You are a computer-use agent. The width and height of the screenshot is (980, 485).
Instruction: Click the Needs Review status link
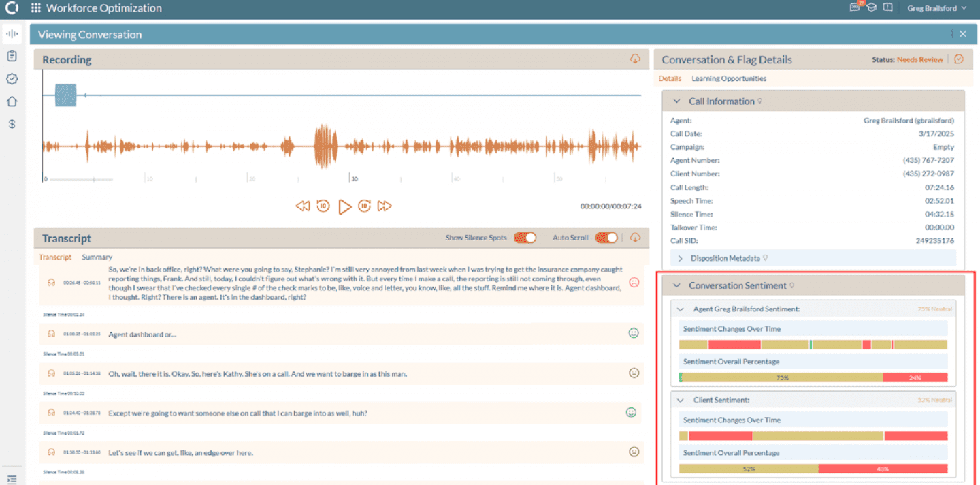click(x=919, y=60)
